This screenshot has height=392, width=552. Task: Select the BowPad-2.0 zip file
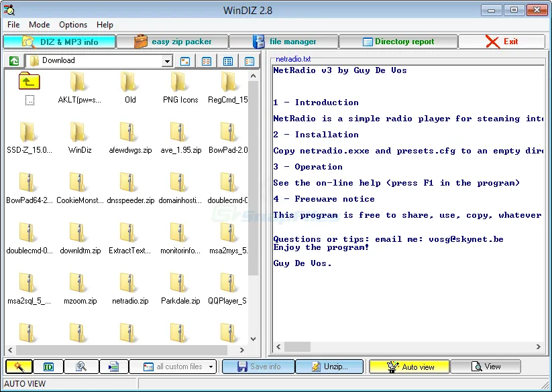coord(228,137)
